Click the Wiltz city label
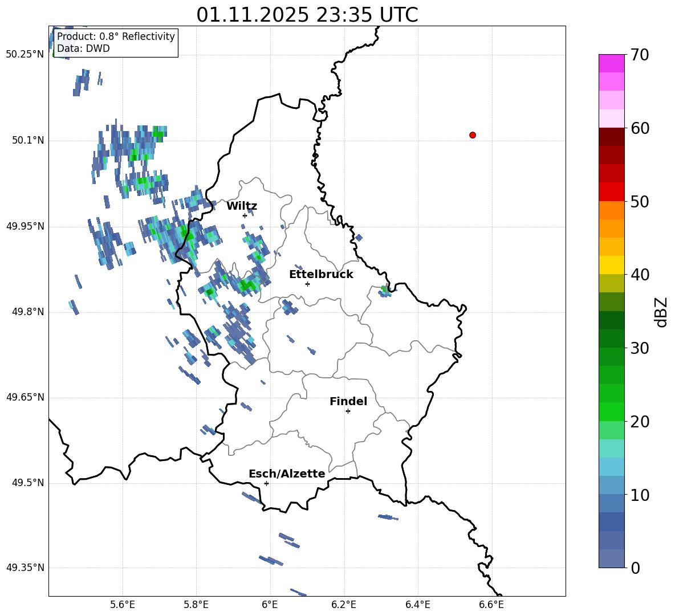The height and width of the screenshot is (616, 675). click(x=242, y=206)
